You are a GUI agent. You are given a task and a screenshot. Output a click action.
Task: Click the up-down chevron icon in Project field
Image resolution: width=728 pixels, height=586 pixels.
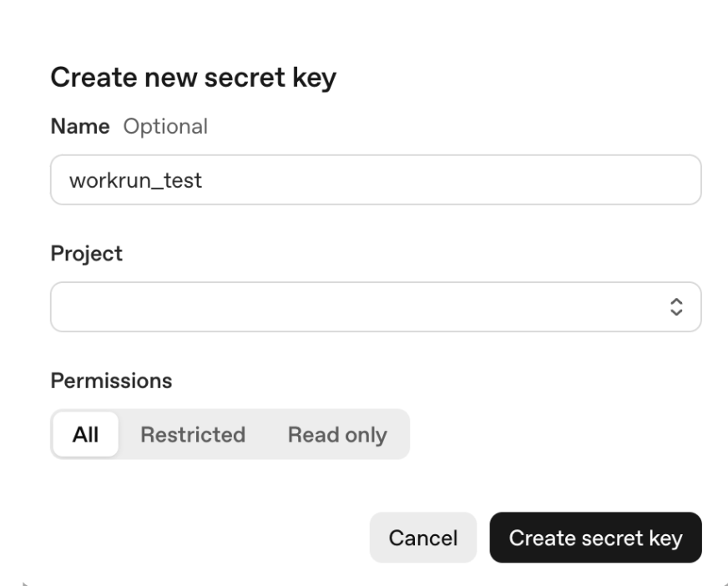[677, 306]
